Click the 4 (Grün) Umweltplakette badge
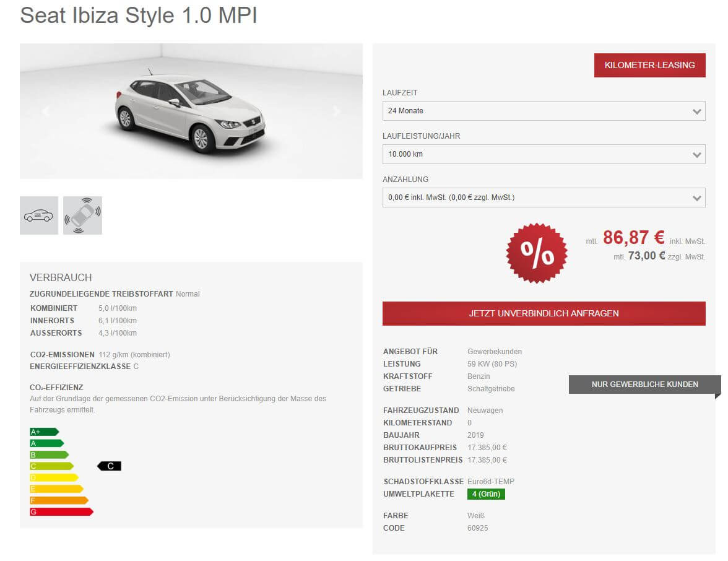The image size is (728, 561). [486, 494]
